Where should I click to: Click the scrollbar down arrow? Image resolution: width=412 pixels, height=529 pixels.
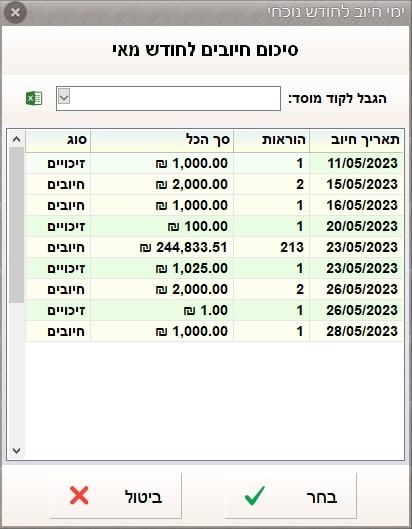pos(17,451)
